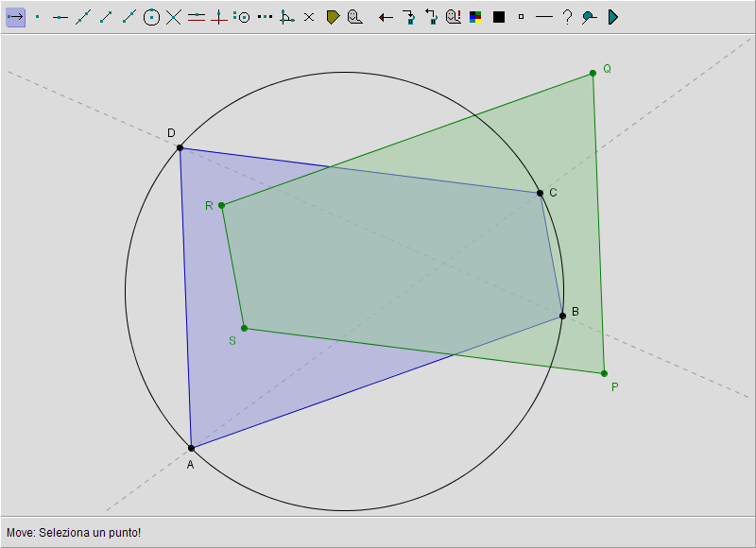The width and height of the screenshot is (756, 548).
Task: Select point D on the circle
Action: click(180, 148)
